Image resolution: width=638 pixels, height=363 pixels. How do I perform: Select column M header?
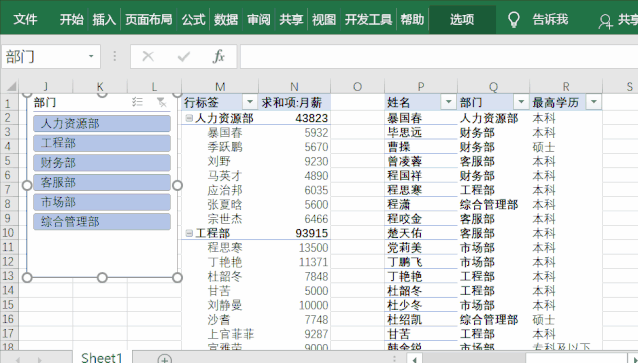[220, 86]
